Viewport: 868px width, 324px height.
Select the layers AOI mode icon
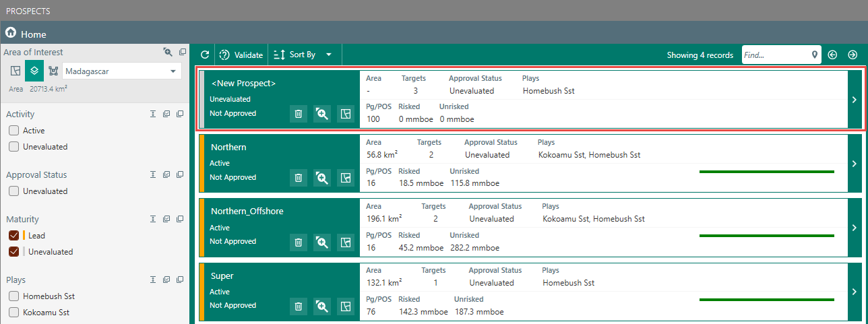tap(34, 71)
